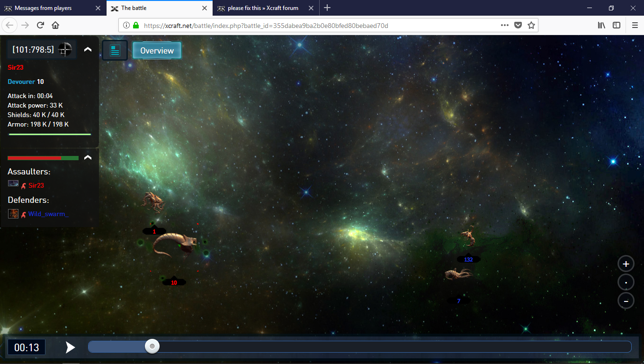Click the battle log list icon button
This screenshot has height=364, width=644.
pyautogui.click(x=115, y=50)
